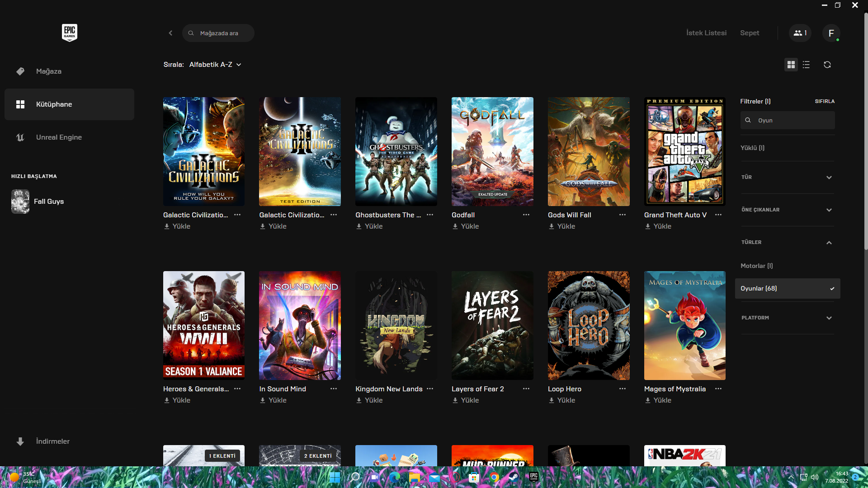
Task: Open Windows Start menu
Action: (x=335, y=477)
